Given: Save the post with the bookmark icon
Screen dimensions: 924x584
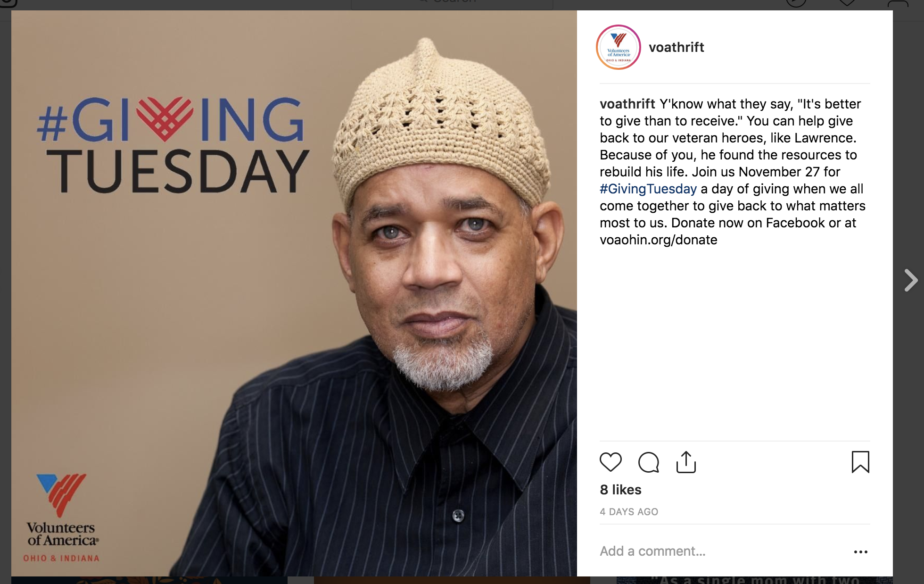Looking at the screenshot, I should click(x=860, y=462).
